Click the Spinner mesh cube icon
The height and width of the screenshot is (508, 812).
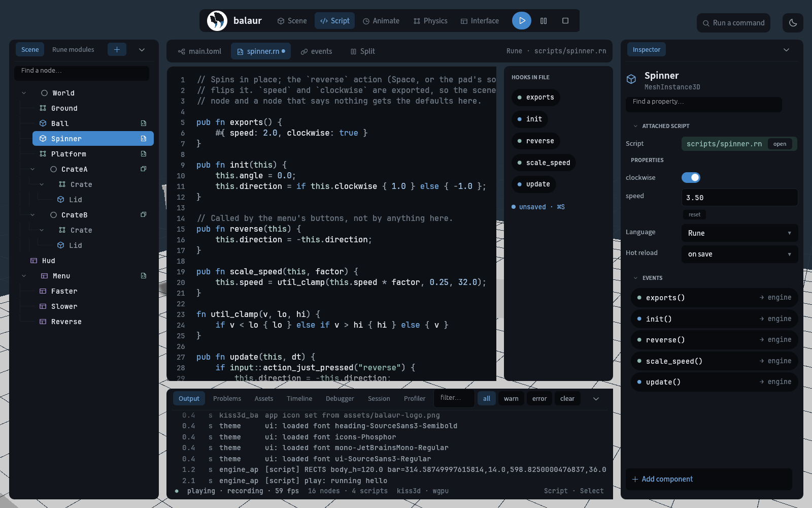click(631, 79)
